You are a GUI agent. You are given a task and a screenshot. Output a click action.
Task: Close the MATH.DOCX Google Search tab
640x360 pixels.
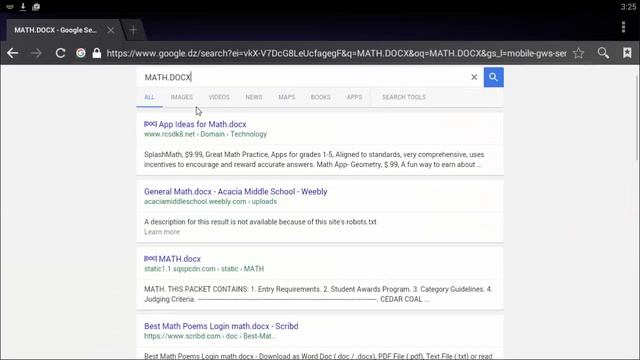111,30
